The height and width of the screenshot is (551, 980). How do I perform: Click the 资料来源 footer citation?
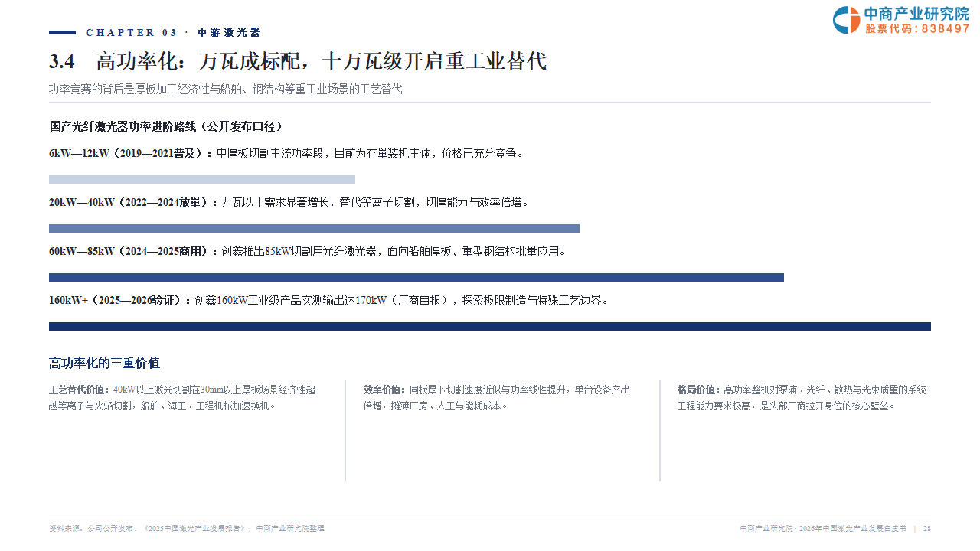click(187, 528)
